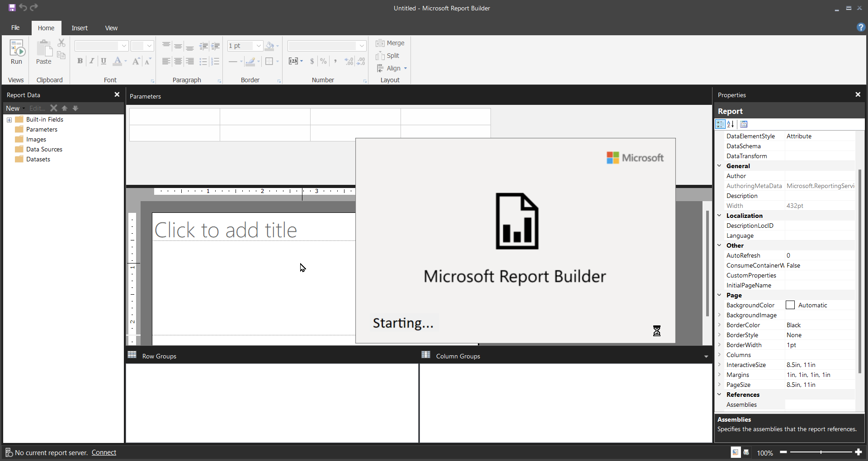The width and height of the screenshot is (868, 461).
Task: Open the New dropdown in Report Data
Action: pos(15,108)
